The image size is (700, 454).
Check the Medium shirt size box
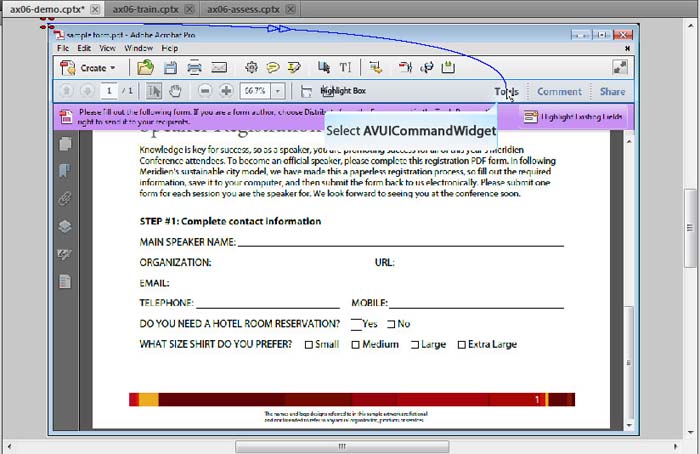click(x=355, y=345)
